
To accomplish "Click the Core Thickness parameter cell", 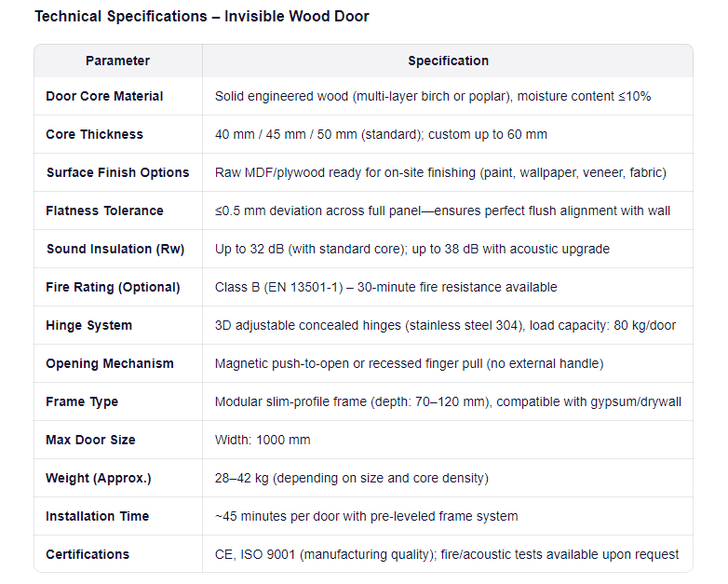I will point(94,134).
